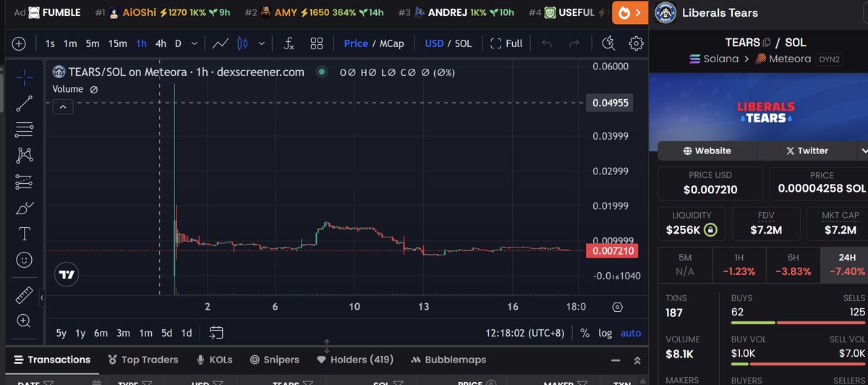Open the token Twitter link

point(807,151)
